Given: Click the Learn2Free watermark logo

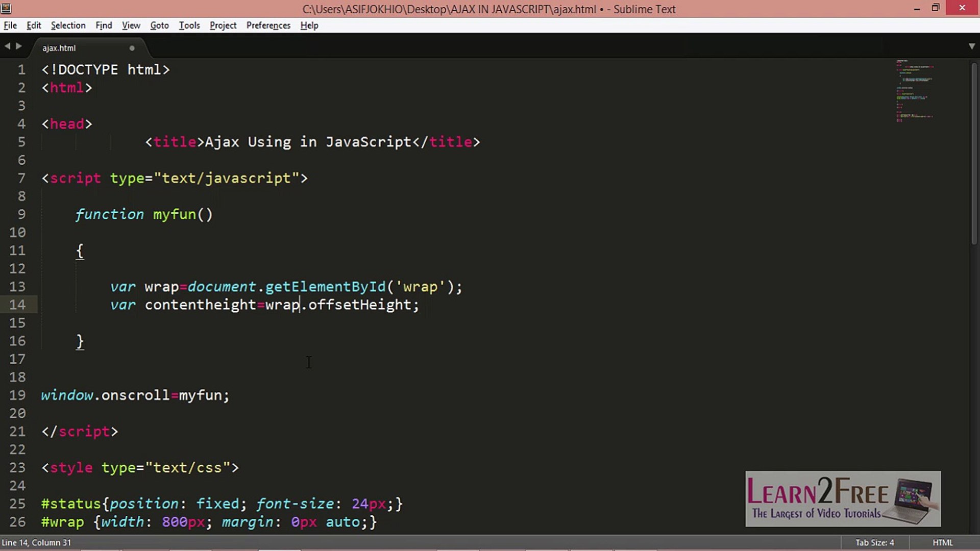Looking at the screenshot, I should [842, 499].
